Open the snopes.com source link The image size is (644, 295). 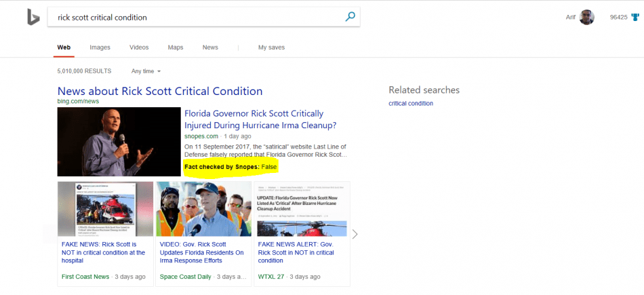(x=201, y=136)
